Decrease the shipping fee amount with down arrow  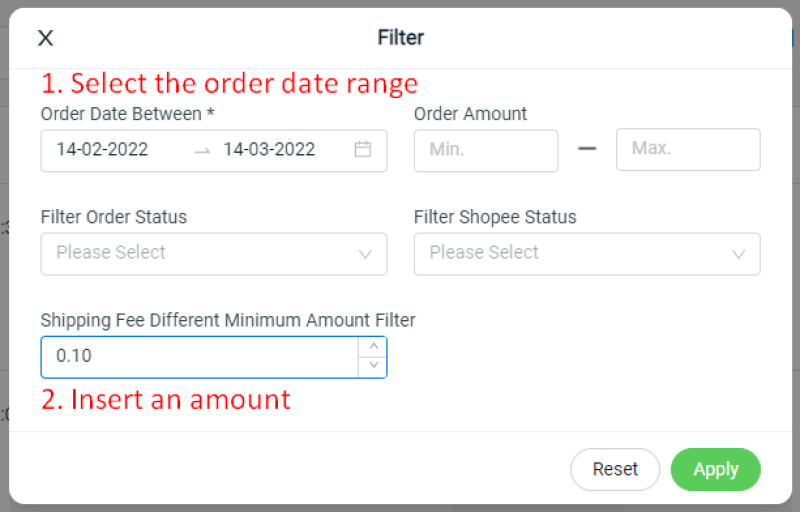point(373,367)
